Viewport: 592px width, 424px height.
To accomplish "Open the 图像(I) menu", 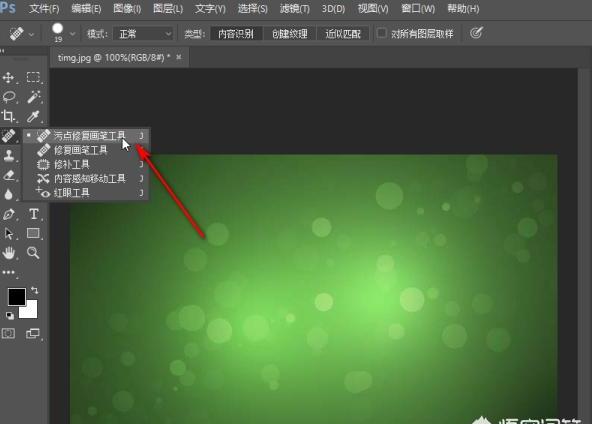I will (127, 8).
